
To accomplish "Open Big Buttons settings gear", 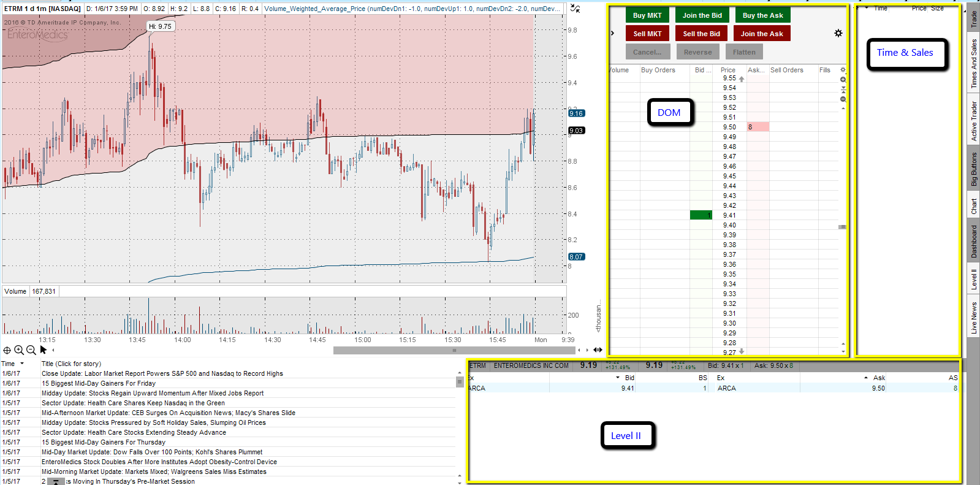I will 838,33.
